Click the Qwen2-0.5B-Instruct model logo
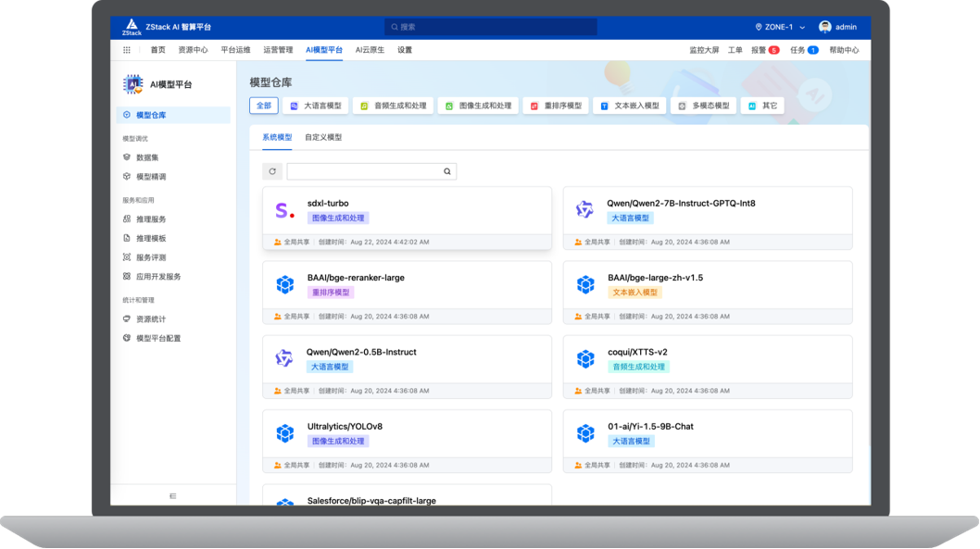Viewport: 980px width, 549px height. coord(284,358)
